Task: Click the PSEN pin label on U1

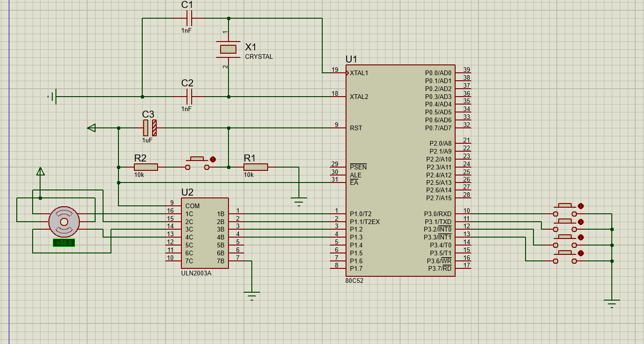Action: point(358,167)
